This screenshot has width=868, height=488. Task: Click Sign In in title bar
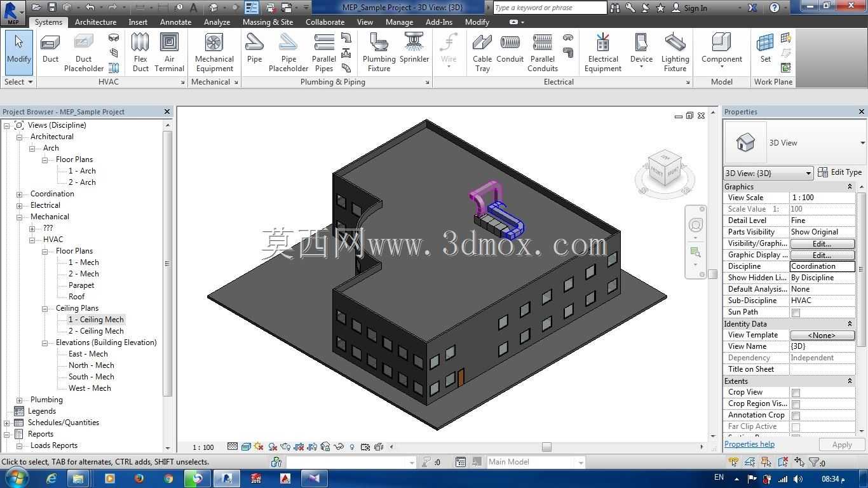coord(695,8)
